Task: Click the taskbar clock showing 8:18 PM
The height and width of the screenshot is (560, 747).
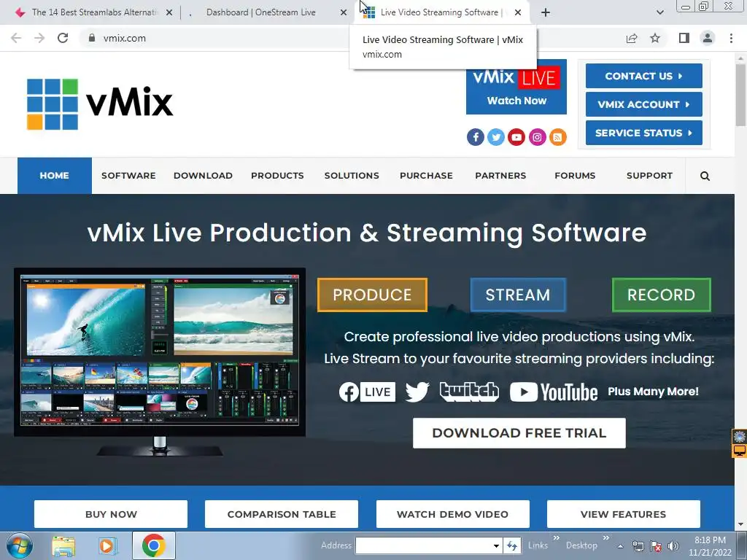Action: (x=710, y=546)
